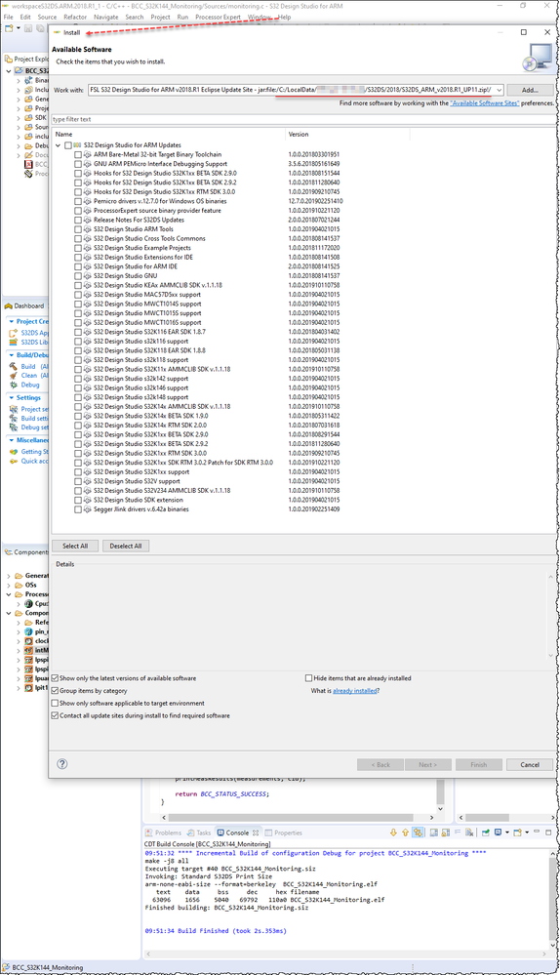Check S32 Design Studio S32K1xx RTM SDK 3.0.0
Image resolution: width=560 pixels, height=975 pixels.
click(78, 453)
